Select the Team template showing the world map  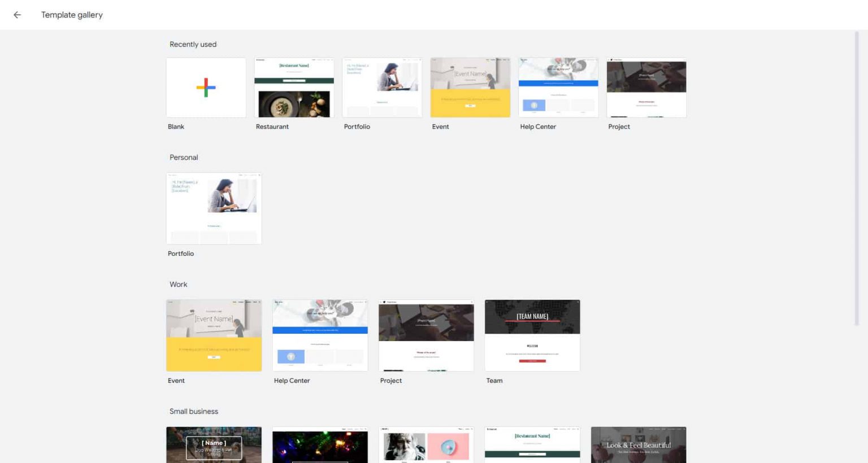click(532, 335)
